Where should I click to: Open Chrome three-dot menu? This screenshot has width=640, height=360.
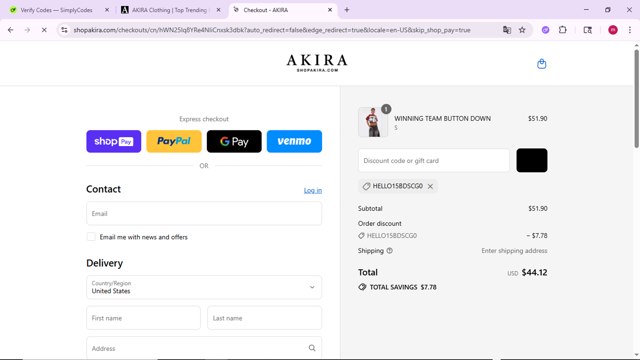[x=630, y=30]
